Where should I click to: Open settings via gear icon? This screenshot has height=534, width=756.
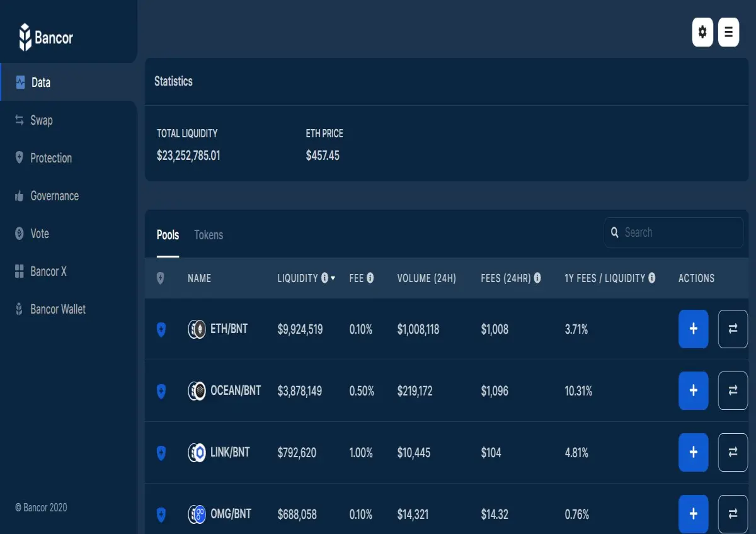tap(702, 32)
